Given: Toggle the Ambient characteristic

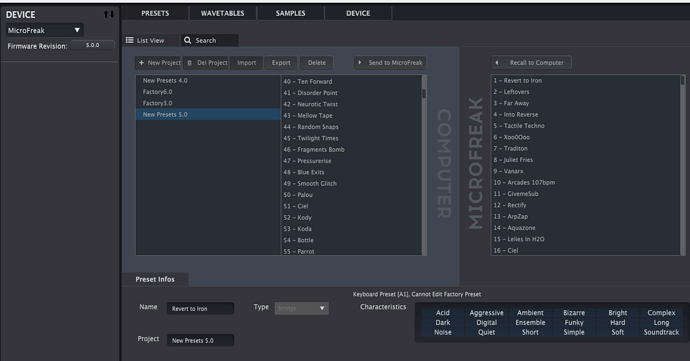Looking at the screenshot, I should point(530,313).
